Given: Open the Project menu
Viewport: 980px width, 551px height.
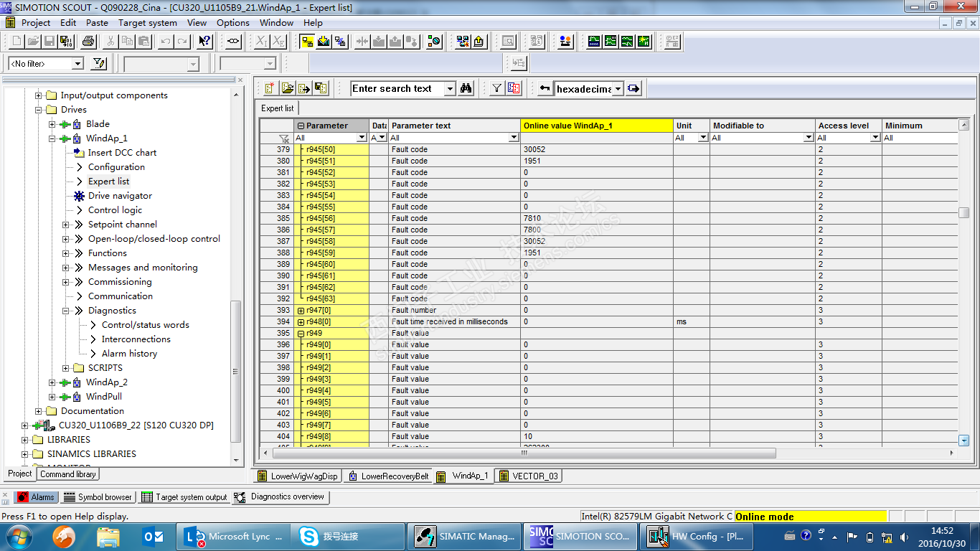Looking at the screenshot, I should coord(36,22).
